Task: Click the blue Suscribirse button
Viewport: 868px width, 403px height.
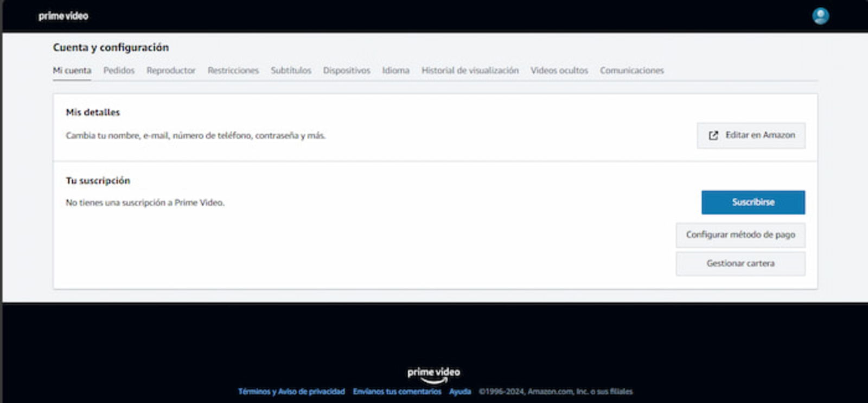Action: (x=753, y=202)
